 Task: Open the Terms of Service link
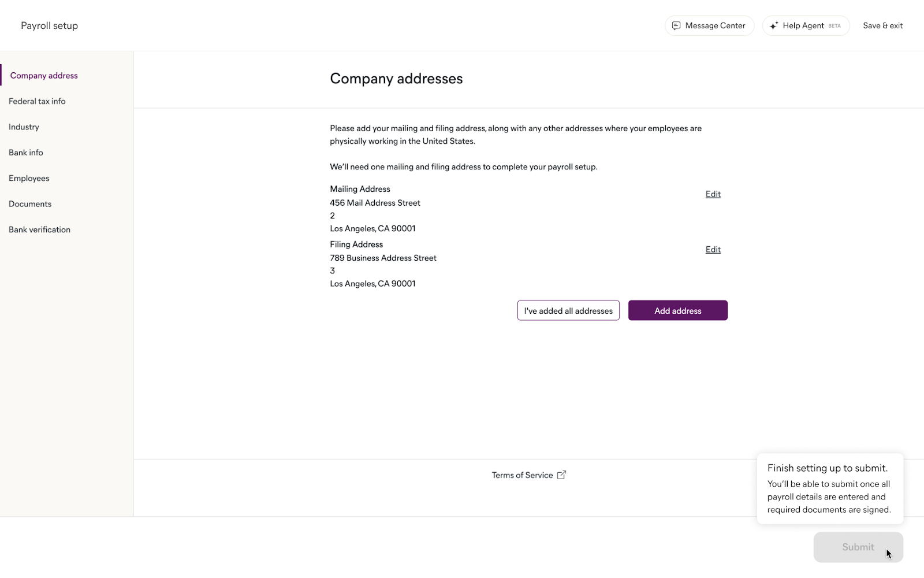coord(522,475)
